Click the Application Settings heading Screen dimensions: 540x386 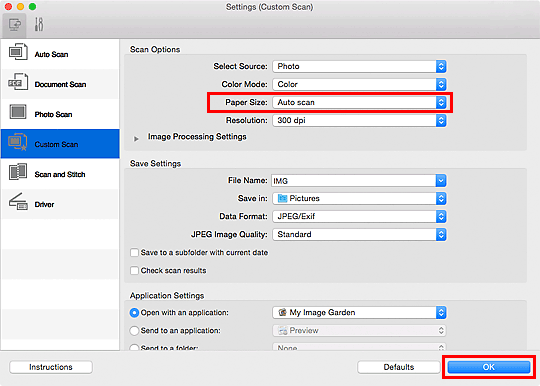pyautogui.click(x=167, y=296)
